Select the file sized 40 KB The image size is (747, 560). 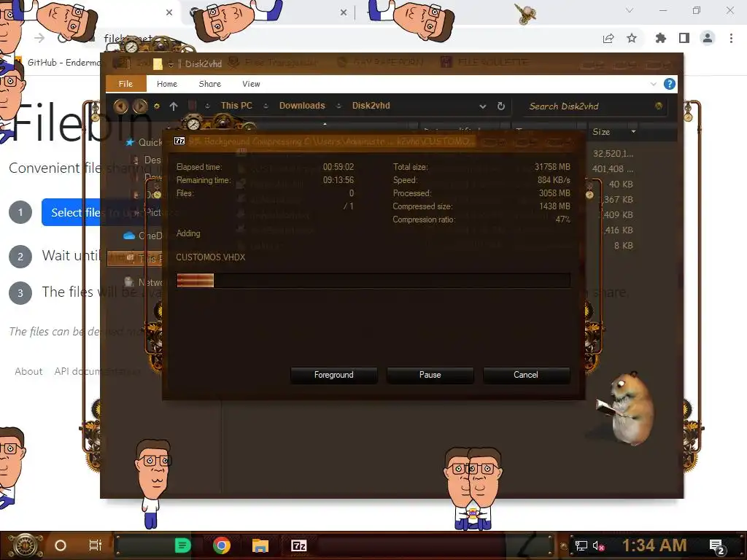[x=620, y=184]
